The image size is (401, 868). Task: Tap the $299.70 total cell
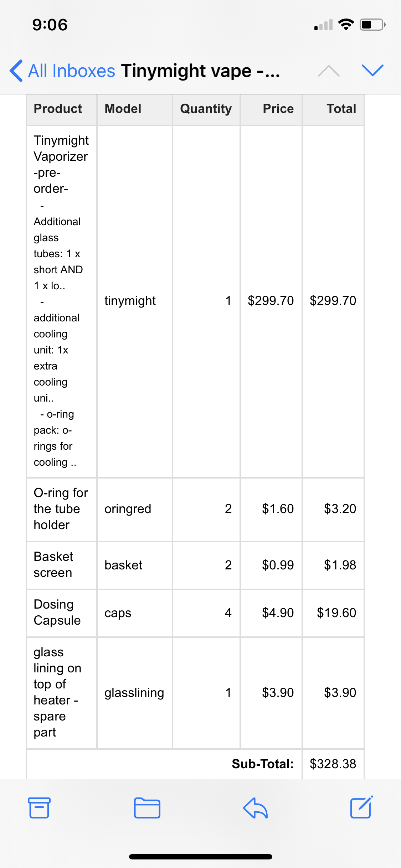coord(333,301)
